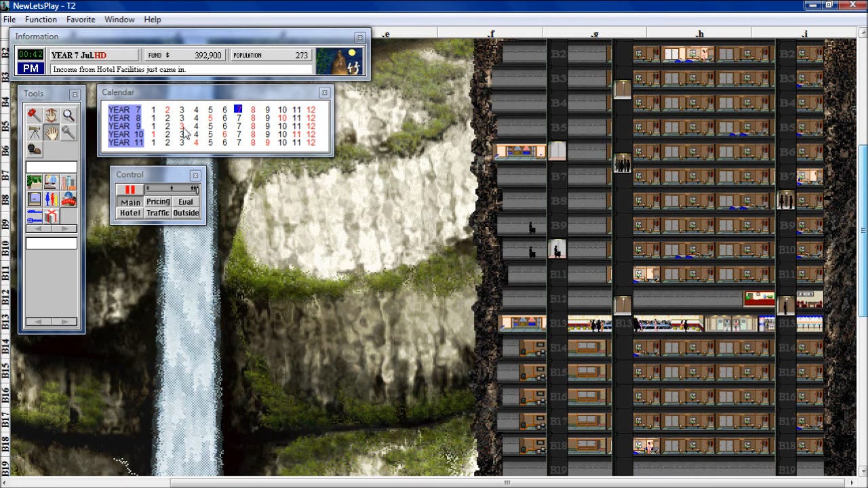Switch to the Main view in Control
The height and width of the screenshot is (488, 868).
(130, 202)
